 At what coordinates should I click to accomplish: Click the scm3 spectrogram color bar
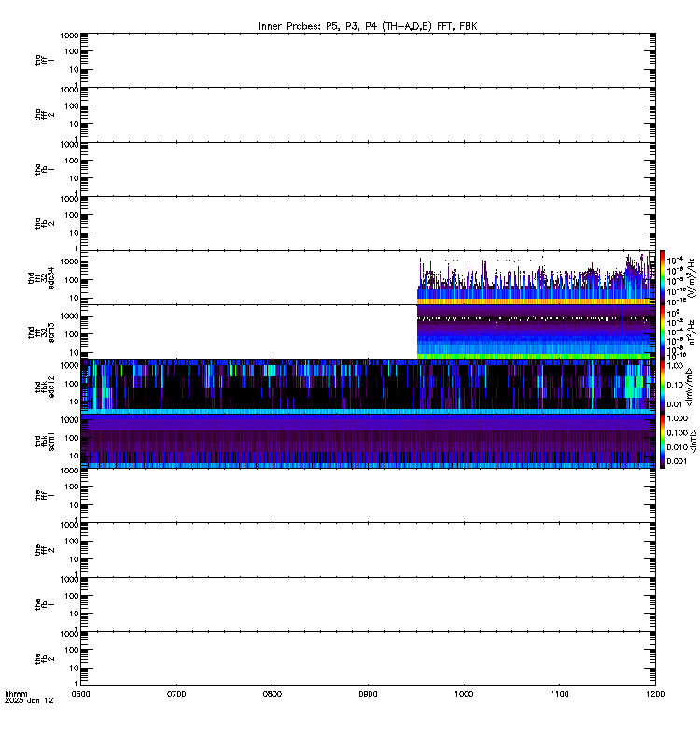click(663, 332)
